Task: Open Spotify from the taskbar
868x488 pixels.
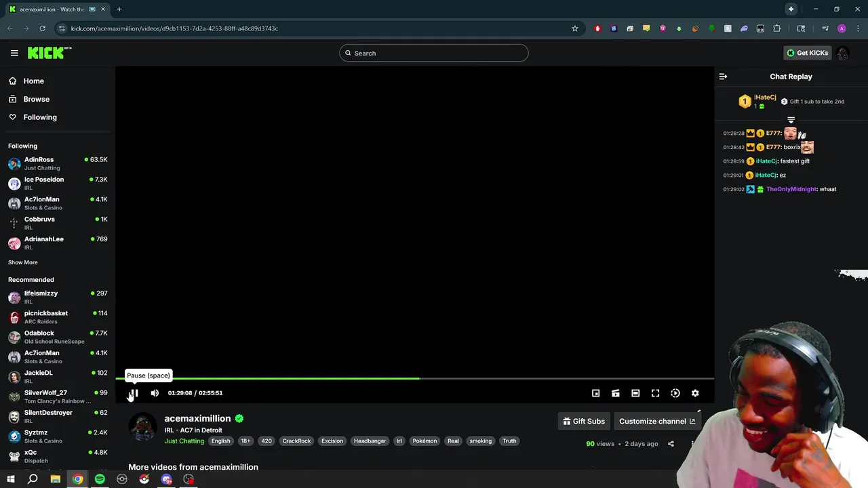Action: pyautogui.click(x=100, y=479)
